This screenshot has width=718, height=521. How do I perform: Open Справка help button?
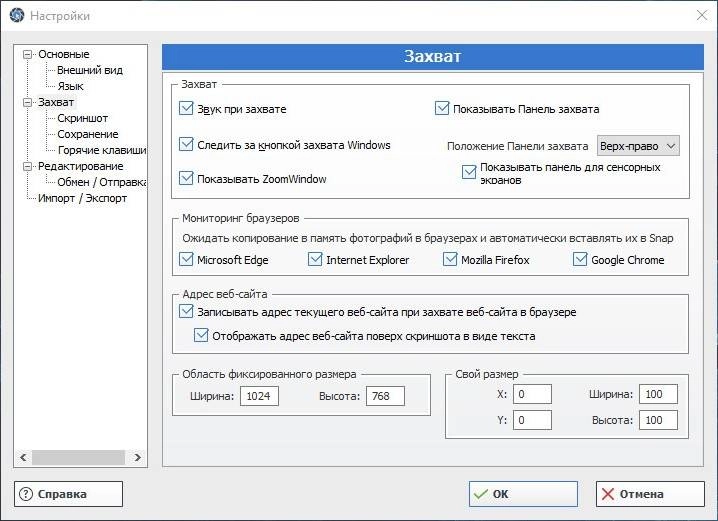(68, 494)
